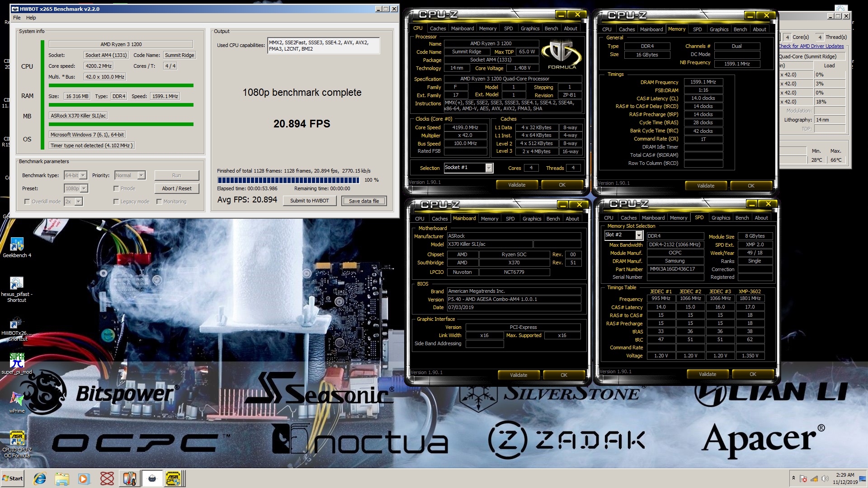Open the red atom-shaped taskbar app
Screen dimensions: 868x488
[x=107, y=479]
